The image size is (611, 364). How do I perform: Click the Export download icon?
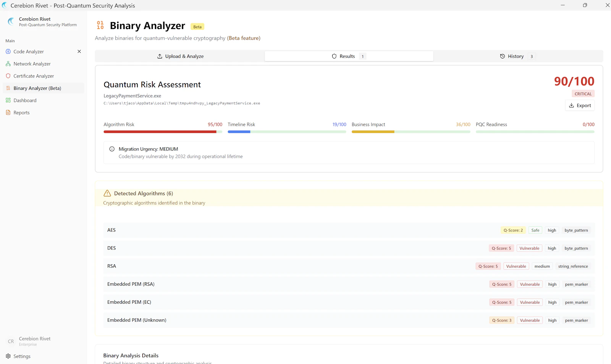tap(571, 105)
